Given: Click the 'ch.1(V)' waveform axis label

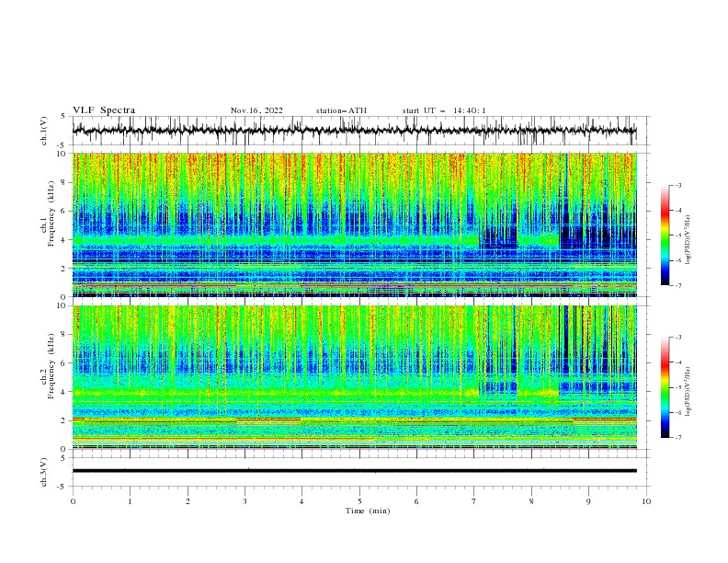Looking at the screenshot, I should point(44,131).
